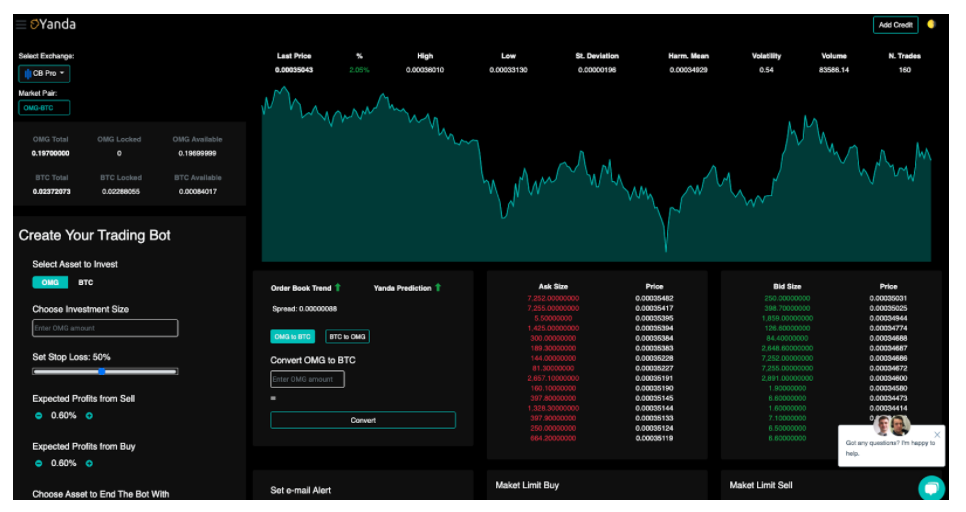Click ask price 0.00035119 row

point(654,438)
